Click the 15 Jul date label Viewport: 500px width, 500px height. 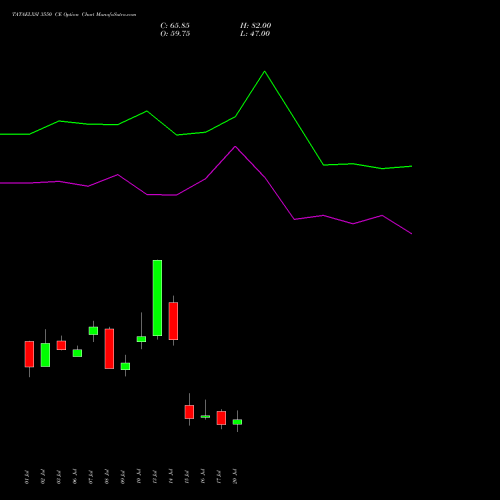coord(187,477)
